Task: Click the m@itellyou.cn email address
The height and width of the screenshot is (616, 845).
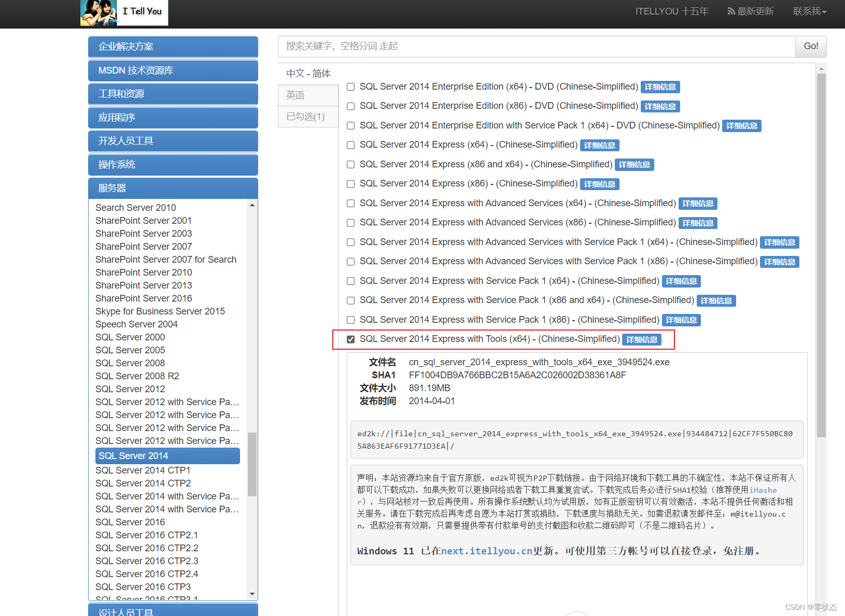Action: click(758, 514)
